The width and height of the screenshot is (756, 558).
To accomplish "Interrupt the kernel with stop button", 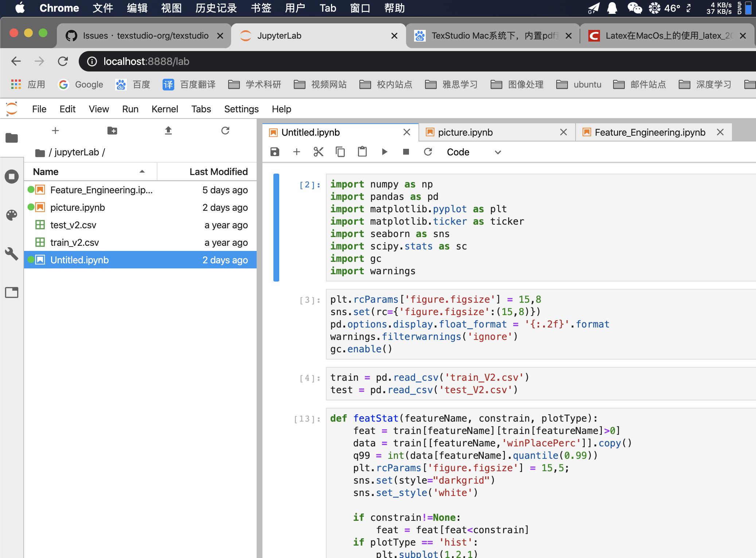I will pos(406,152).
